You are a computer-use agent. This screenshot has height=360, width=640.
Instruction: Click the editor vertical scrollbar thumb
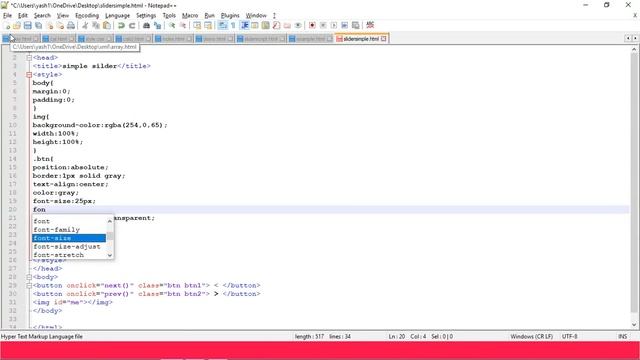point(634,182)
